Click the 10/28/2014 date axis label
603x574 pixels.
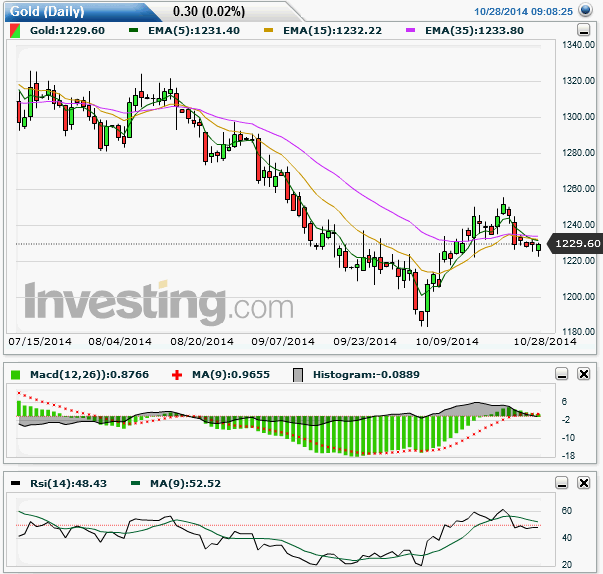545,341
